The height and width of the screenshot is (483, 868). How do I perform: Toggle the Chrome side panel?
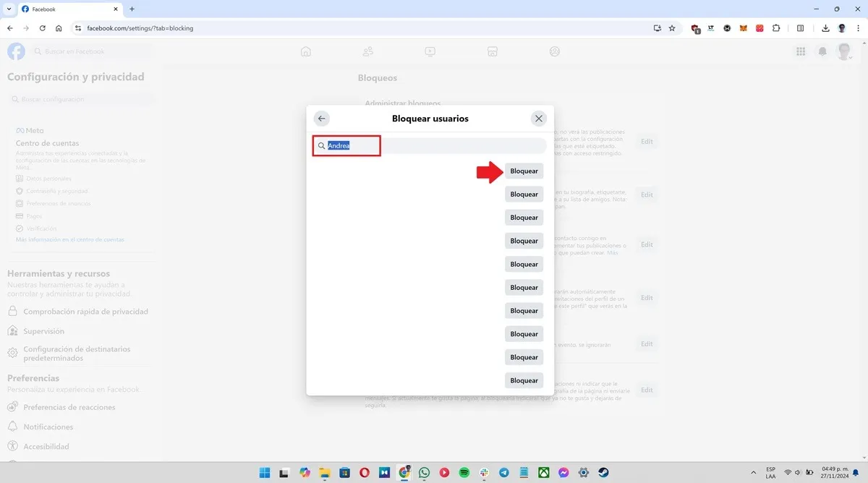point(800,28)
